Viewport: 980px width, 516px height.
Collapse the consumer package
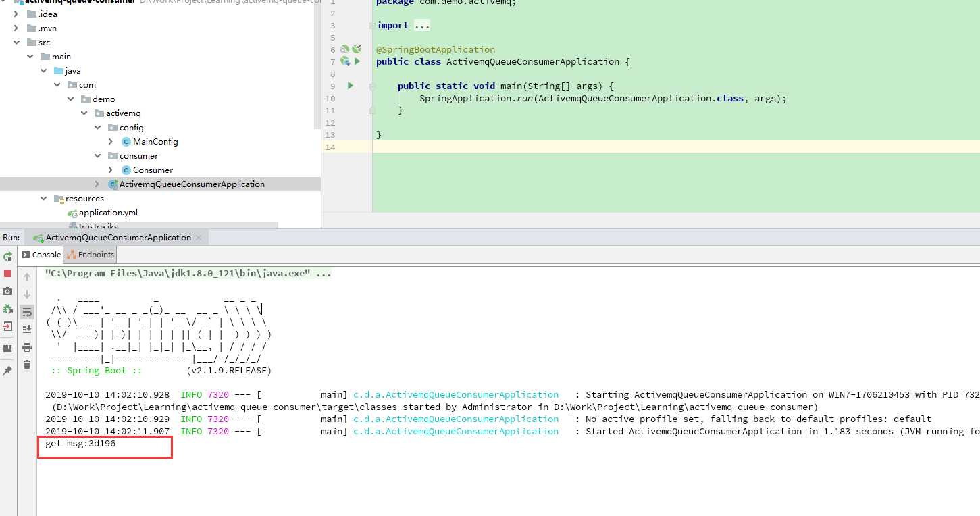(x=98, y=156)
